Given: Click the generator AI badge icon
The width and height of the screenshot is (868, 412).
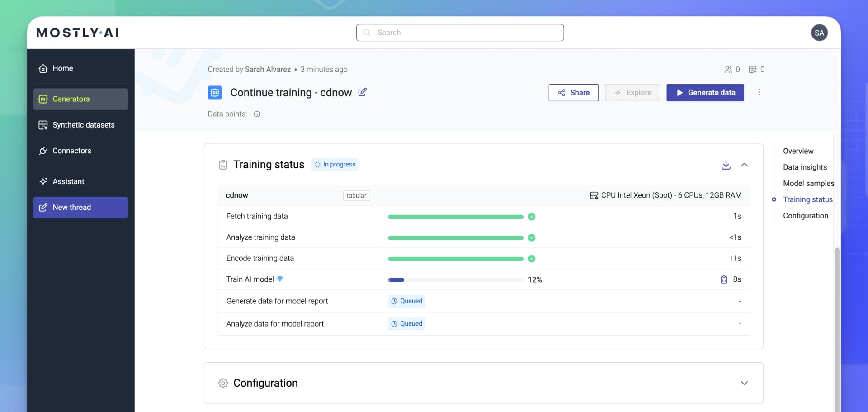Looking at the screenshot, I should pos(215,93).
